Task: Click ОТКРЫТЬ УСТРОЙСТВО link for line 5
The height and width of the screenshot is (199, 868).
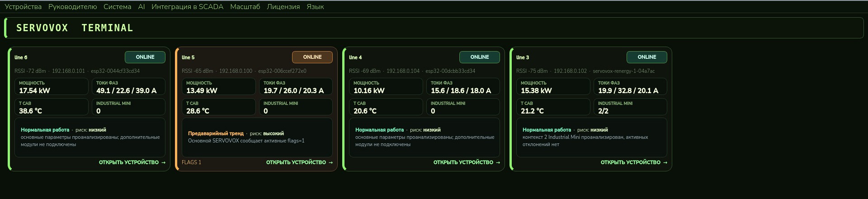Action: coord(299,162)
